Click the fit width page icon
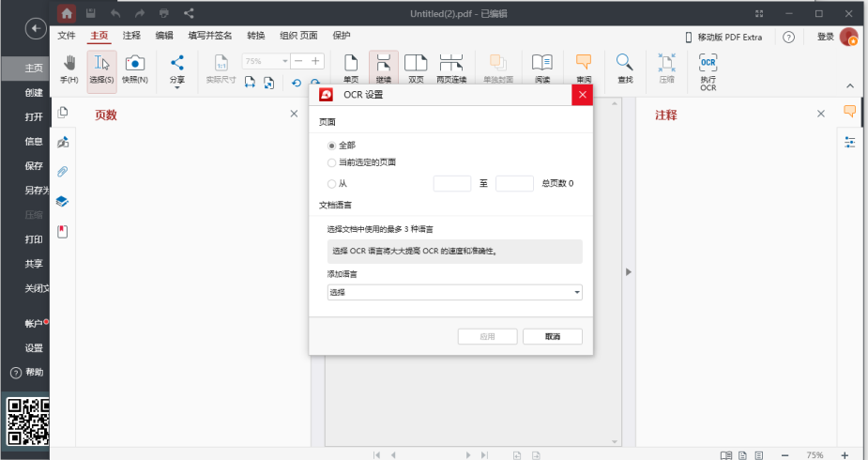 click(251, 83)
